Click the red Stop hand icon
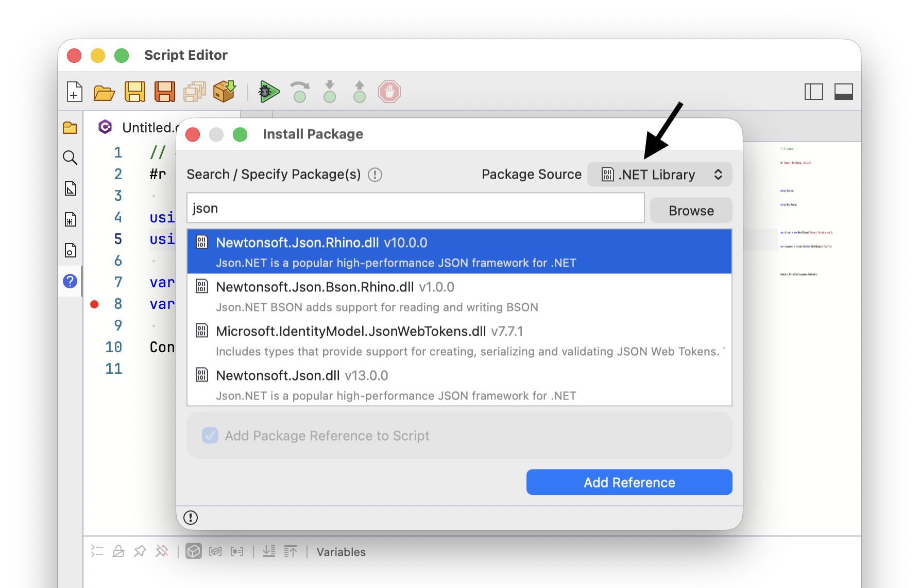This screenshot has width=919, height=588. [x=389, y=92]
